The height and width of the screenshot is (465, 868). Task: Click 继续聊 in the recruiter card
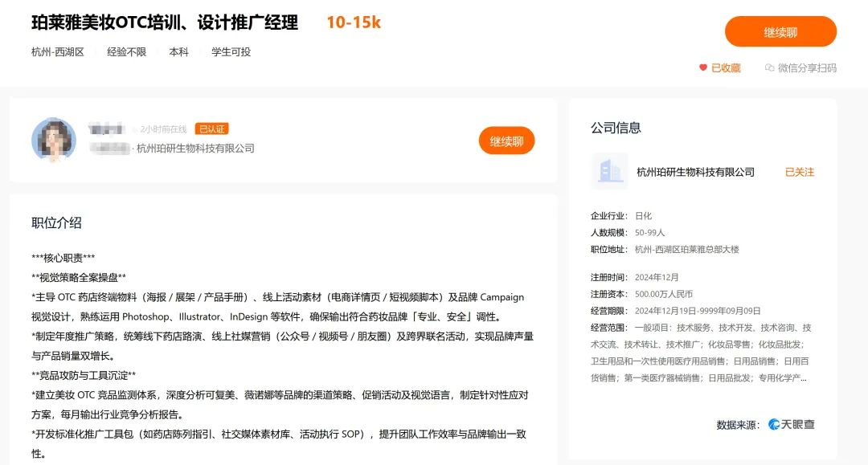point(506,141)
